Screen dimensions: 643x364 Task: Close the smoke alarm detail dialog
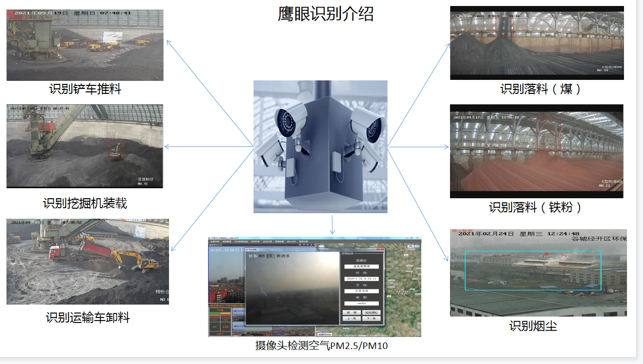click(381, 249)
